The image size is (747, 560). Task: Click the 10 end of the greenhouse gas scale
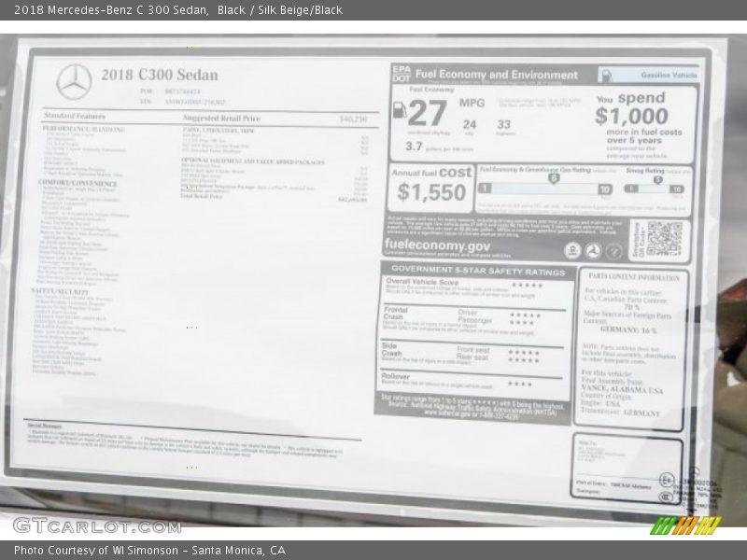click(604, 189)
